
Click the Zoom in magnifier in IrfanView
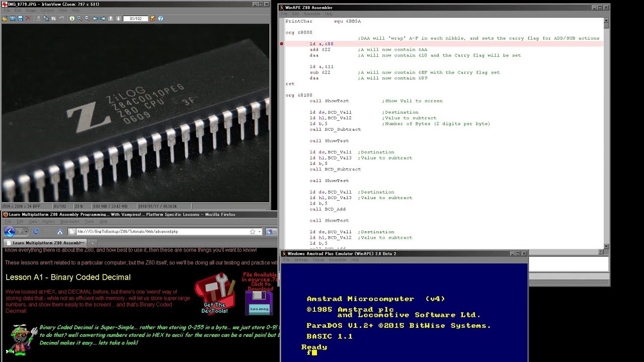(x=79, y=19)
